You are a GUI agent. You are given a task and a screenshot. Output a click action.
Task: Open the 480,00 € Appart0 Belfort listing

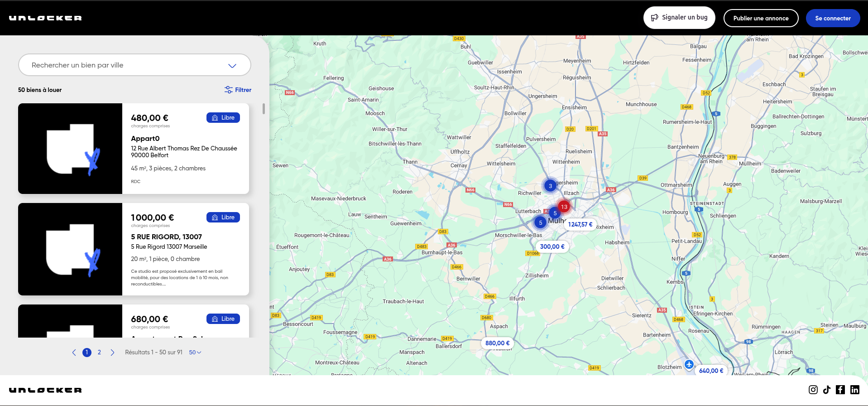[x=134, y=149]
